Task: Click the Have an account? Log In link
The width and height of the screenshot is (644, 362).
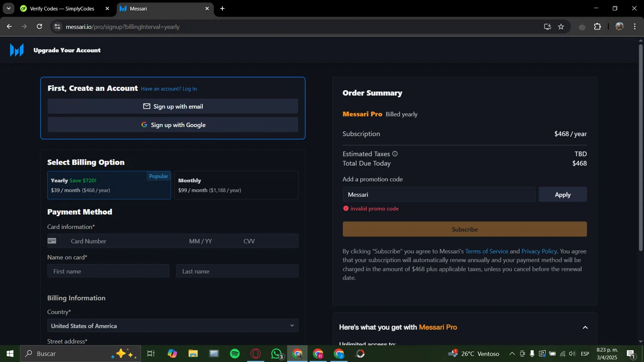Action: [169, 89]
